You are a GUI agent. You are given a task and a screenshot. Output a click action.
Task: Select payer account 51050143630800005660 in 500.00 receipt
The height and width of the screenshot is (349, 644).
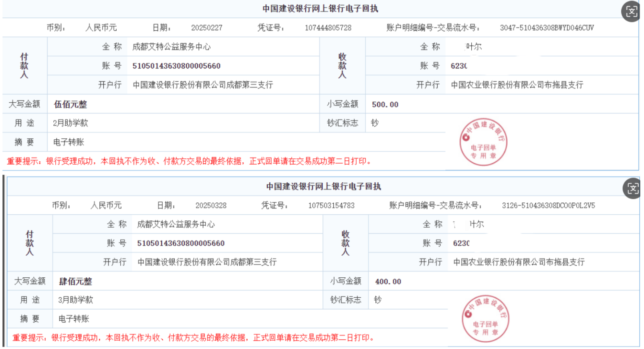(176, 66)
